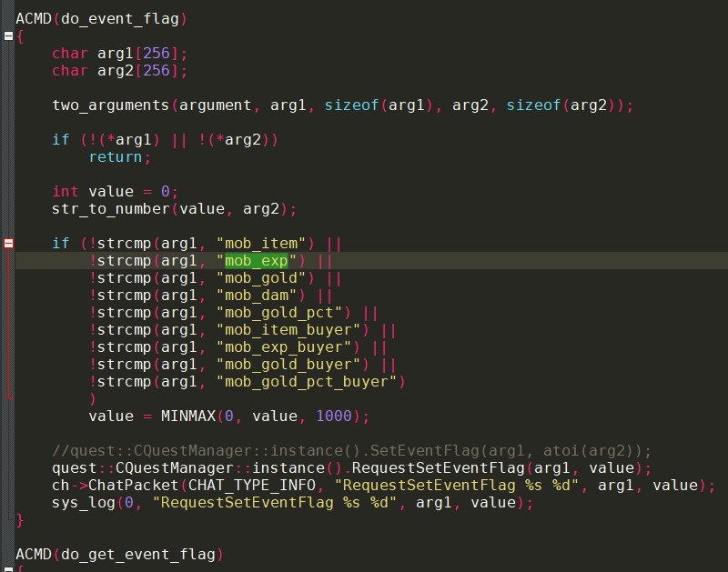Click the 'int value = 0;' line
This screenshot has width=728, height=572.
point(116,192)
